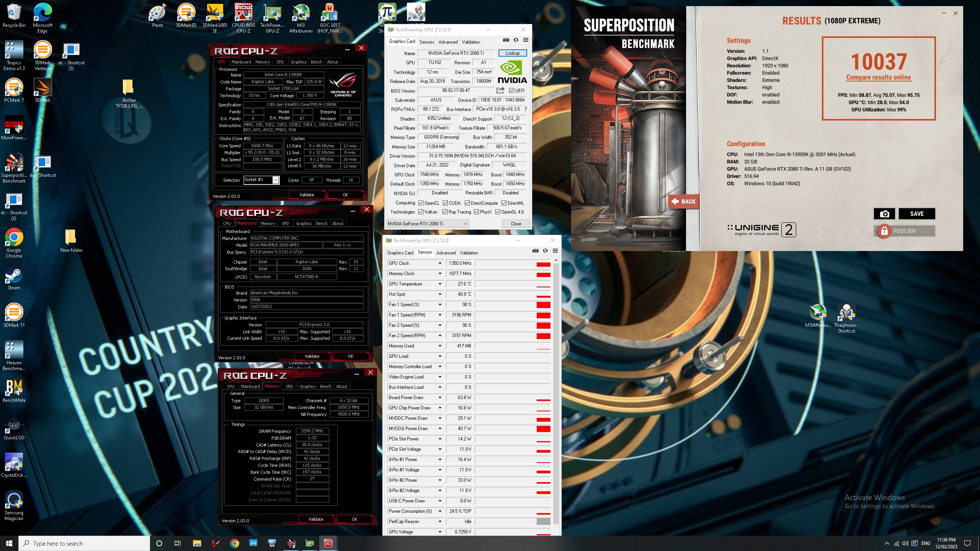The image size is (980, 551).
Task: Open Socket #1 selection dropdown in CPU-Z
Action: pos(261,180)
